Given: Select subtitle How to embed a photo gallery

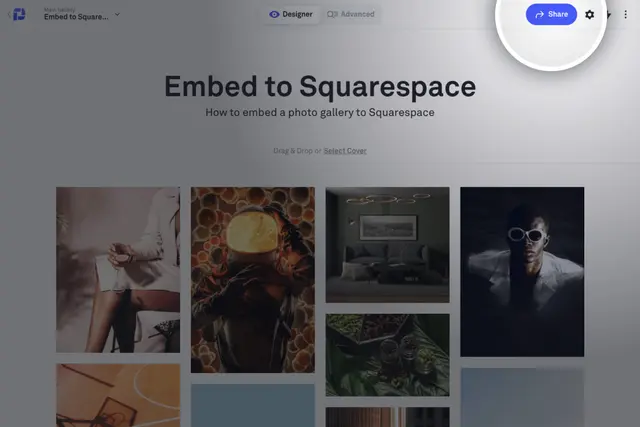Looking at the screenshot, I should [x=320, y=112].
